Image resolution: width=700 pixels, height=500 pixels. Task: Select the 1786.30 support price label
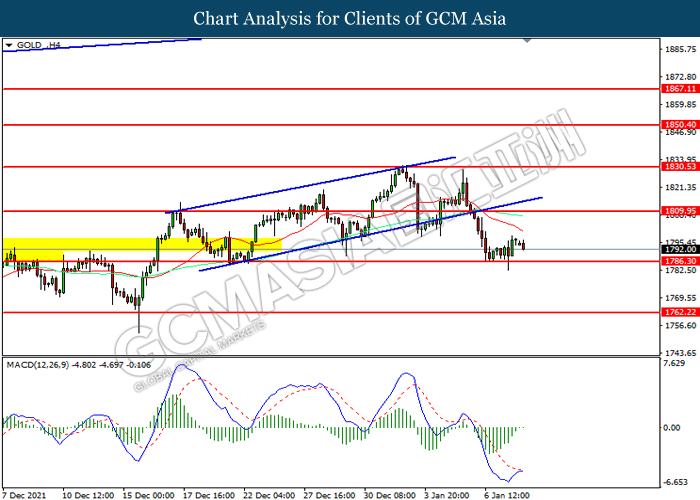point(680,261)
